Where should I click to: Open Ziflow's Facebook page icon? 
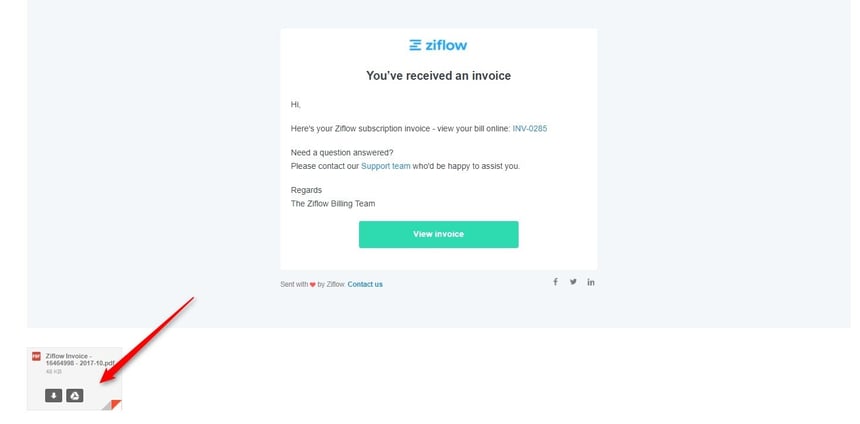(556, 282)
